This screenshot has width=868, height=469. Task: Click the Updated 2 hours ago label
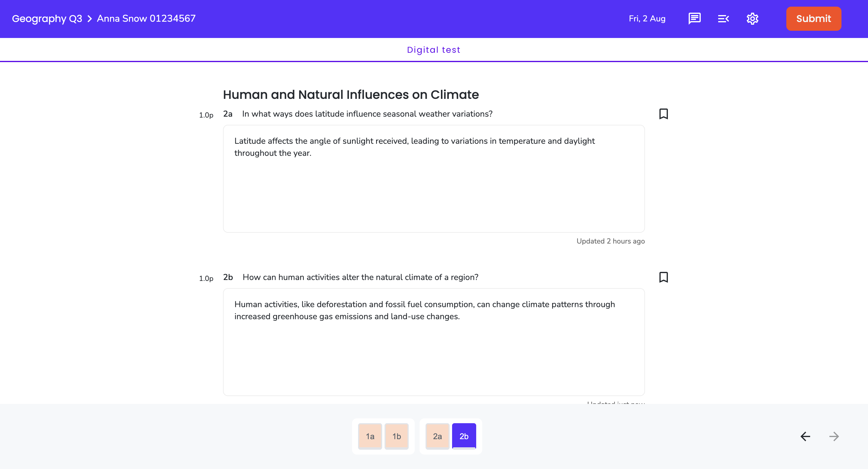point(611,241)
